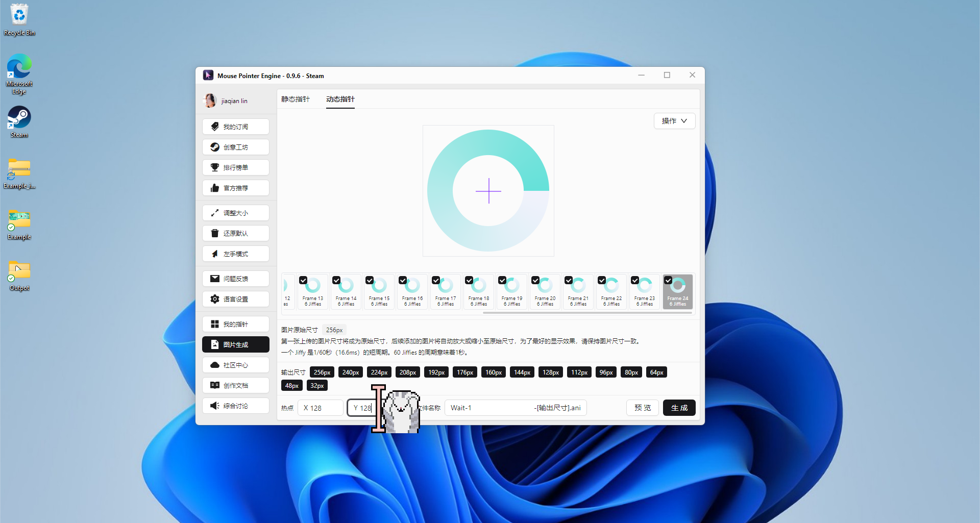Select 还原默认 (Restore Default)

coord(235,233)
